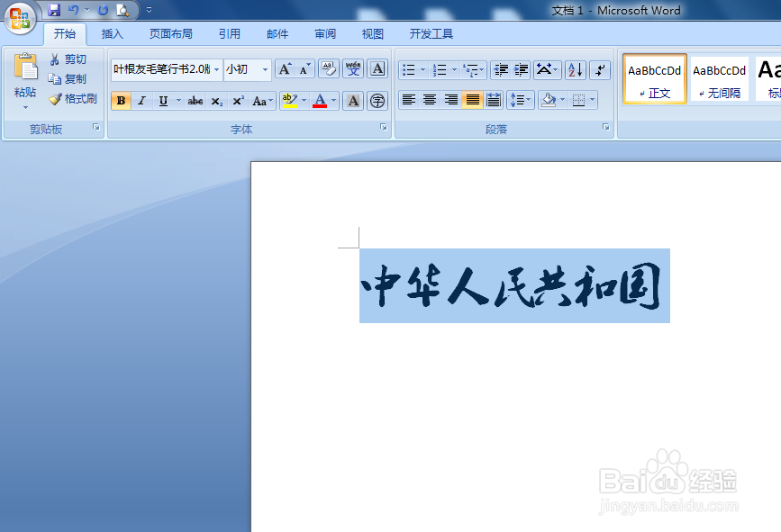Screen dimensions: 781x532
Task: Toggle character shading
Action: pyautogui.click(x=353, y=101)
